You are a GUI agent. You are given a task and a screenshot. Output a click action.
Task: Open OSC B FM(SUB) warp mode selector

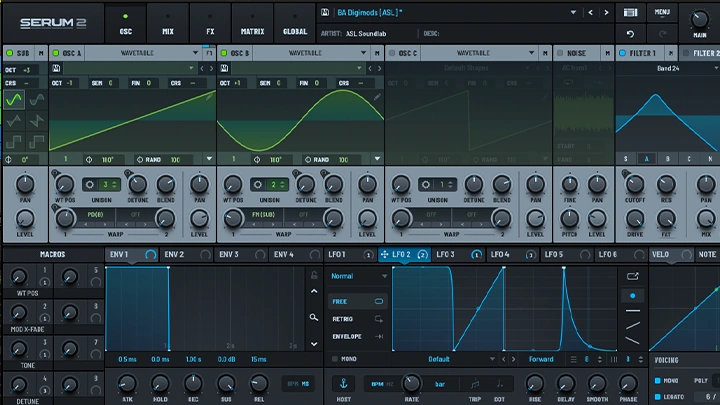[x=263, y=215]
